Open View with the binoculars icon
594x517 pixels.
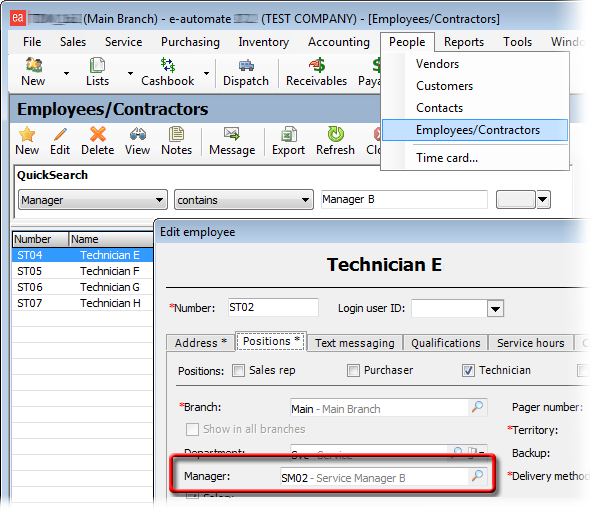coord(138,134)
